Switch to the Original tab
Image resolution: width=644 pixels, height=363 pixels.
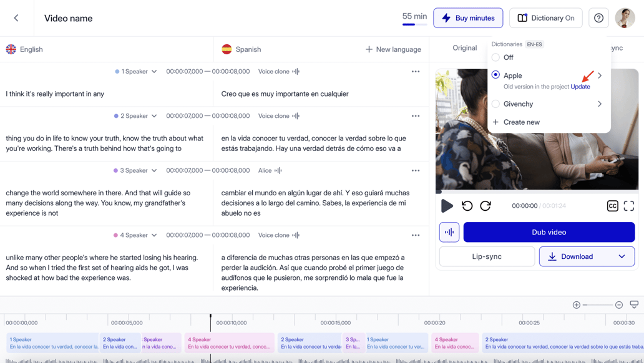point(464,48)
